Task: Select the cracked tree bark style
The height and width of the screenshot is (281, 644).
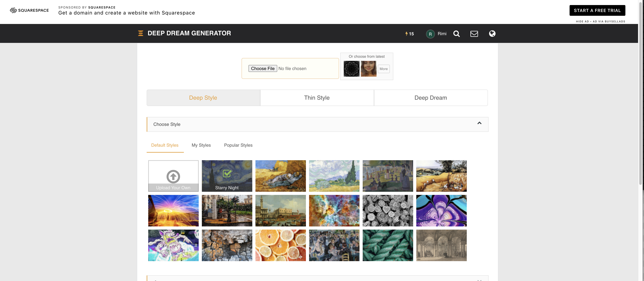Action: tap(227, 246)
